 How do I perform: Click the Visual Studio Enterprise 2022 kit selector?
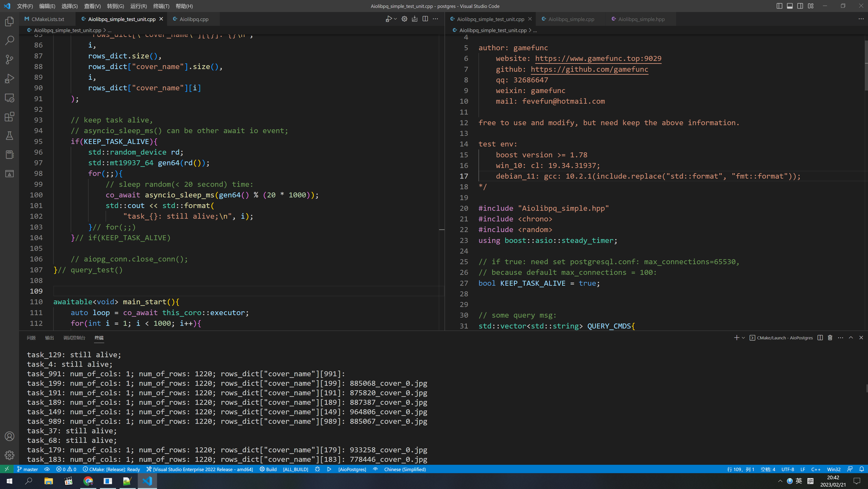(x=200, y=469)
